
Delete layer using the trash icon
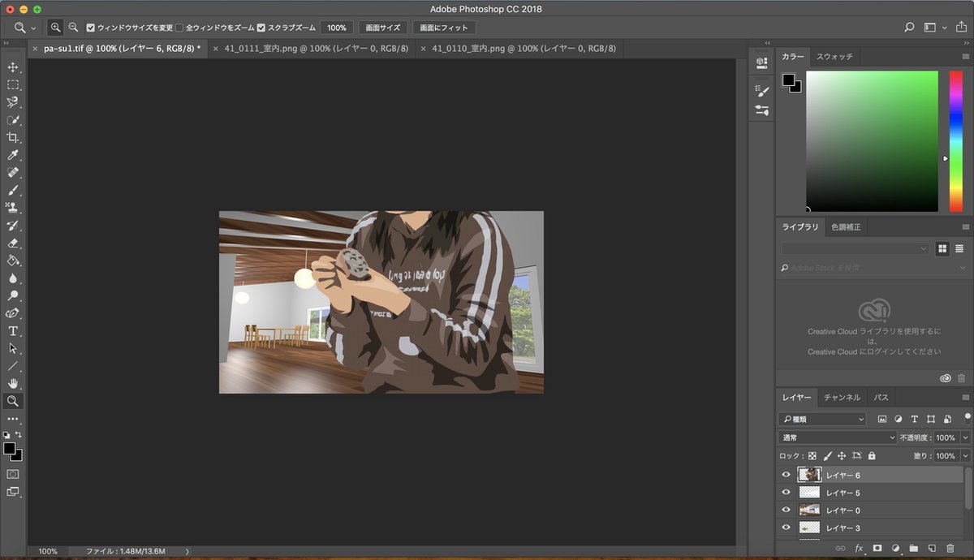[x=950, y=549]
